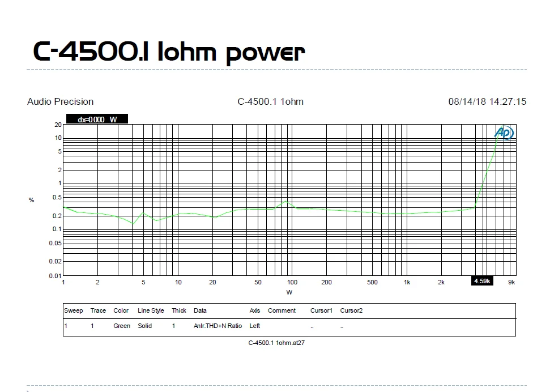Click the 0.01 label on the Y axis
Viewport: 550px width, 392px height.
(55, 276)
